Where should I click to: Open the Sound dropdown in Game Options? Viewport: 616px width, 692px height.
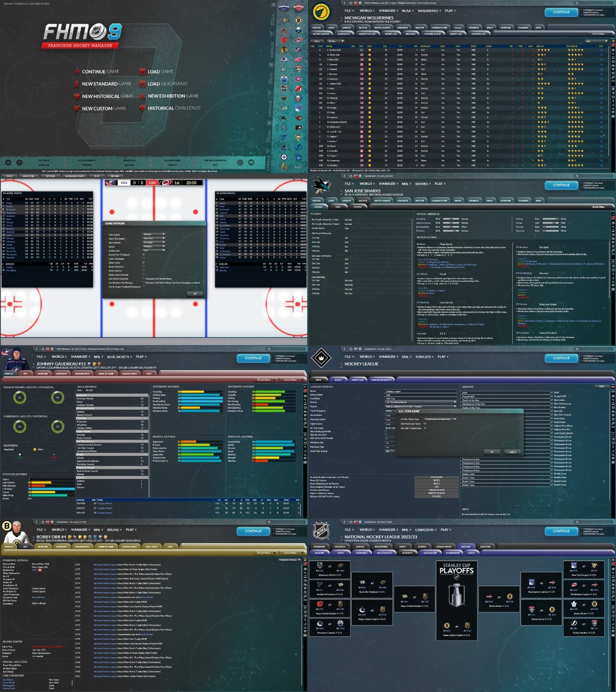[154, 246]
